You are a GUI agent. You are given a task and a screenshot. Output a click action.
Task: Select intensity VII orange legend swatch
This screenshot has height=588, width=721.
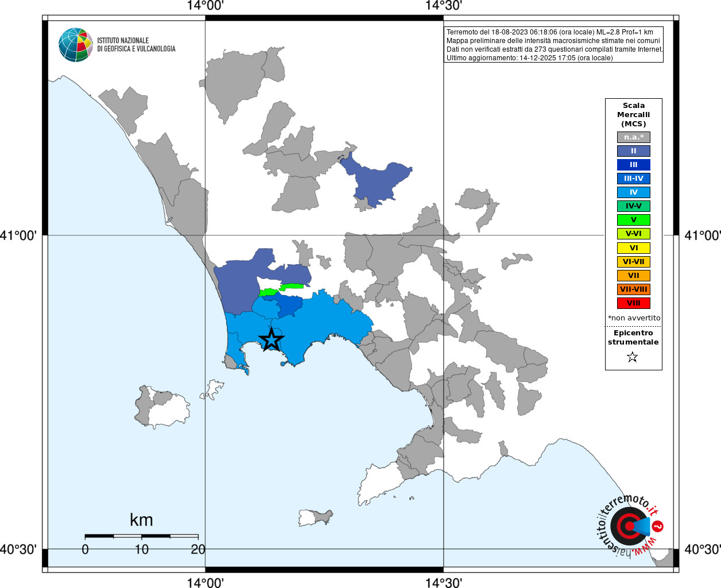point(634,276)
